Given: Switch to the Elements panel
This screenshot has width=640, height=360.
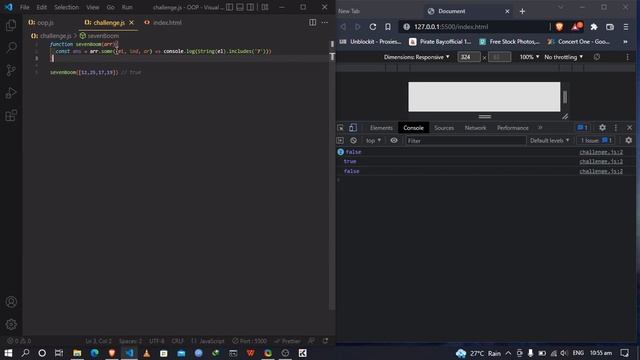Looking at the screenshot, I should click(381, 128).
